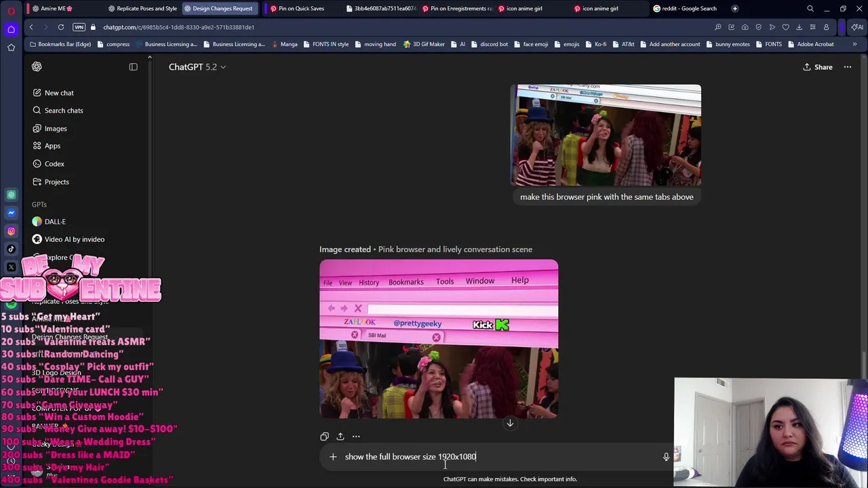This screenshot has height=488, width=868.
Task: Jump to the bottom with the down-arrow button
Action: coord(510,424)
